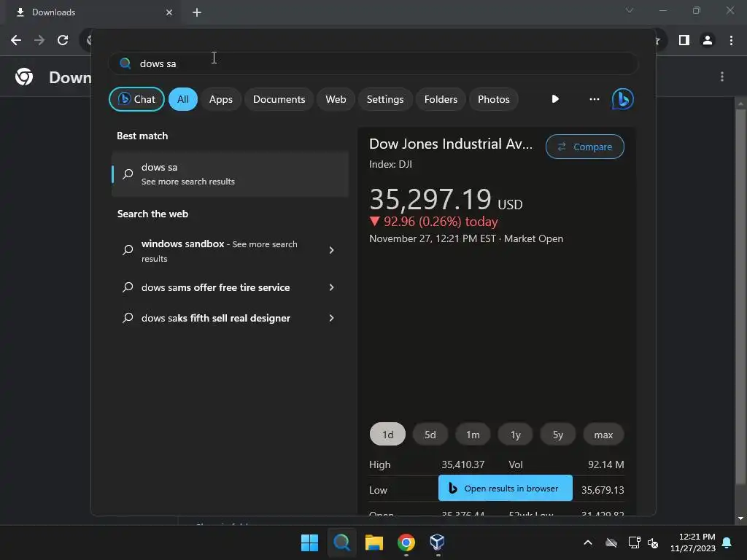The image size is (747, 560).
Task: Open the Windows Start menu
Action: tap(309, 542)
